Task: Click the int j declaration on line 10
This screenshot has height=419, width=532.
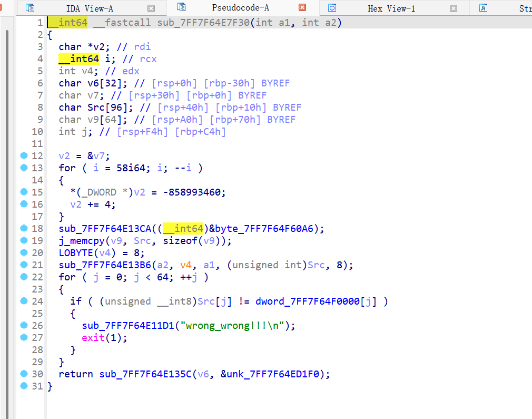Action: [x=75, y=131]
